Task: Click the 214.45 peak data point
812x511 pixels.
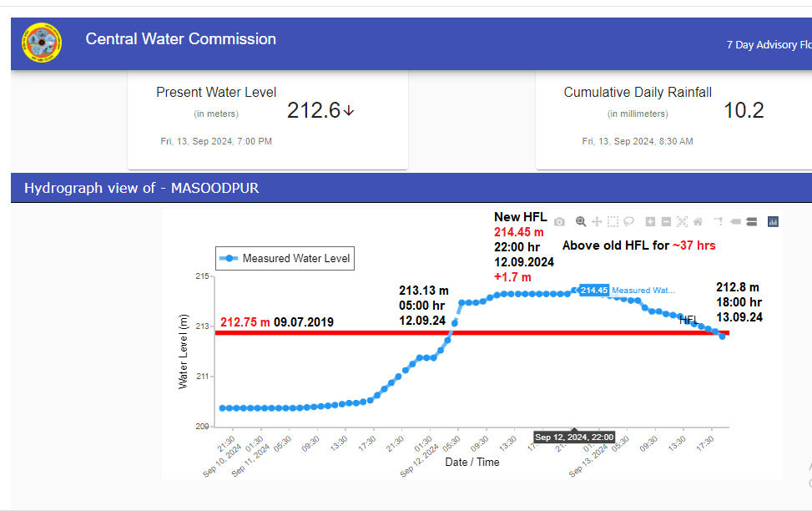Action: click(x=575, y=290)
